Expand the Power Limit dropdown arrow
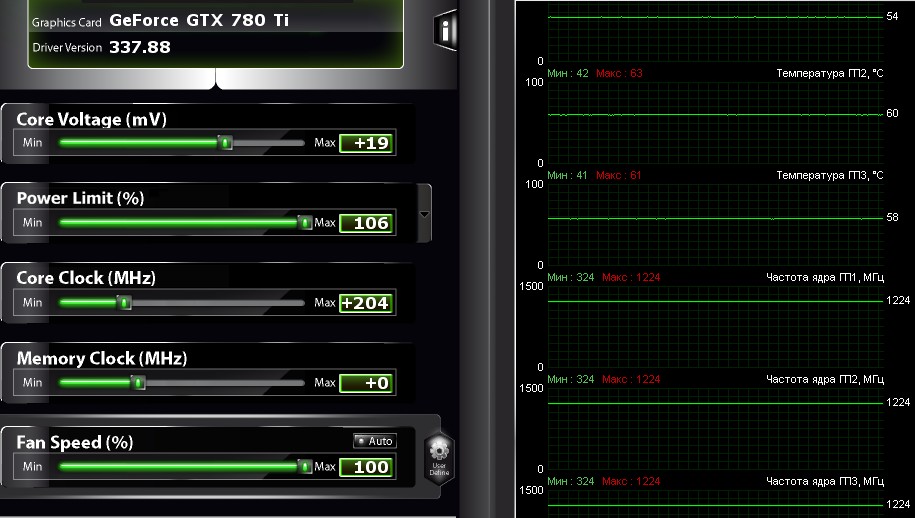The width and height of the screenshot is (915, 518). click(x=424, y=214)
